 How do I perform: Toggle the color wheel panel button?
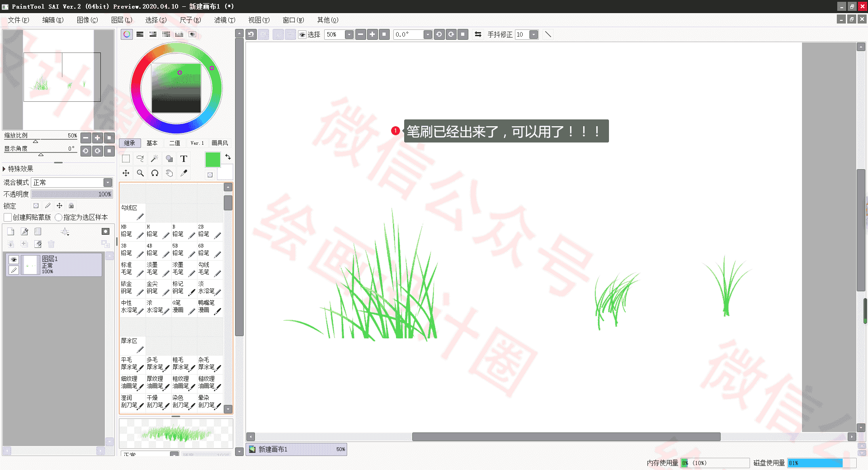[x=127, y=34]
